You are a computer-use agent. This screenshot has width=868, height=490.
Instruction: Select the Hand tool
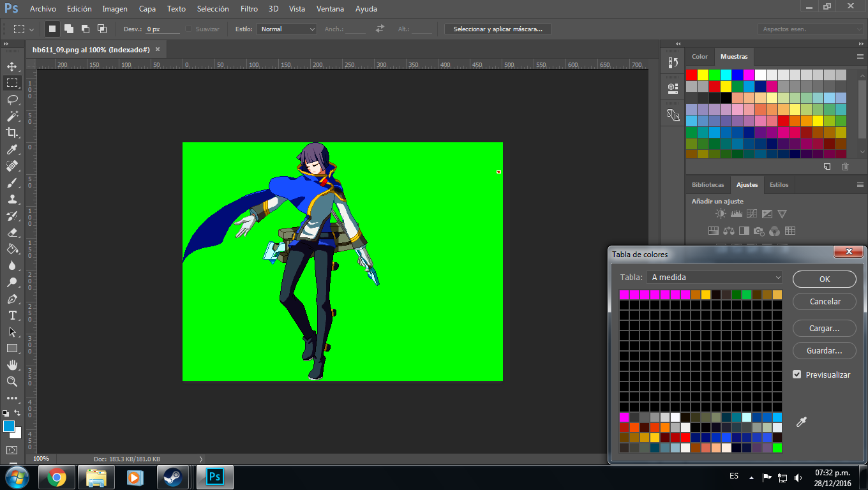(x=12, y=365)
